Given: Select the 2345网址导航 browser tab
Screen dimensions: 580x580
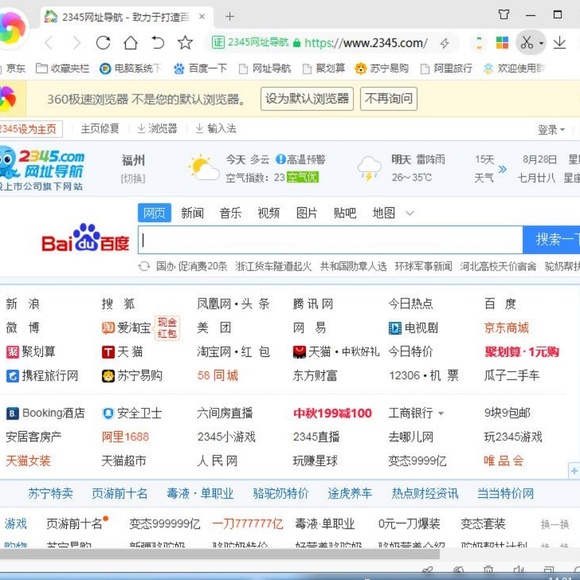Looking at the screenshot, I should [126, 17].
